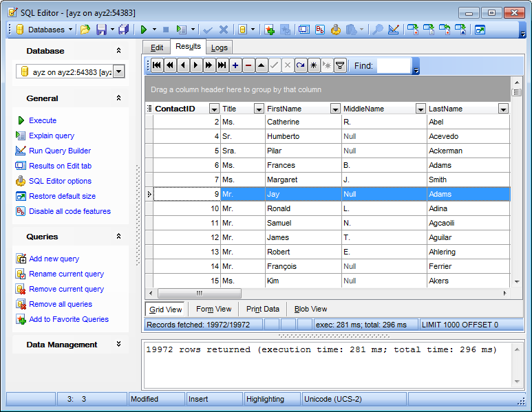
Task: Jump to prior page of records
Action: point(170,65)
